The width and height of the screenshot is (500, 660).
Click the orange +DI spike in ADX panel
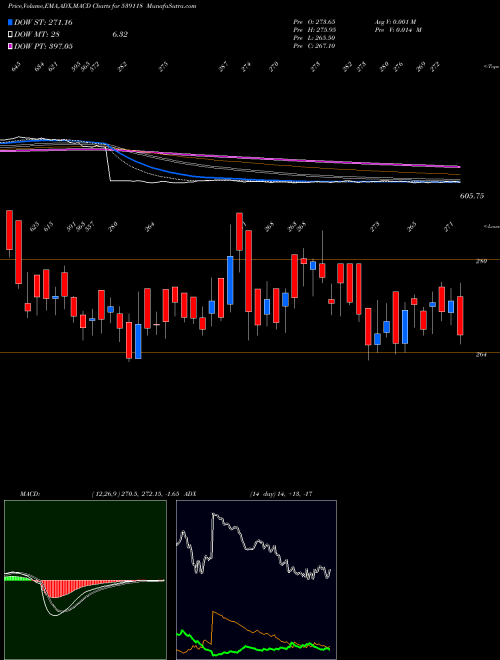click(x=214, y=613)
